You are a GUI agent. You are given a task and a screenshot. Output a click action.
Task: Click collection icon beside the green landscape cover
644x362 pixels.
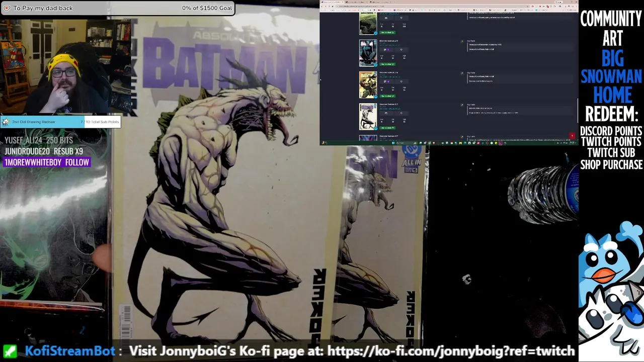(x=386, y=18)
